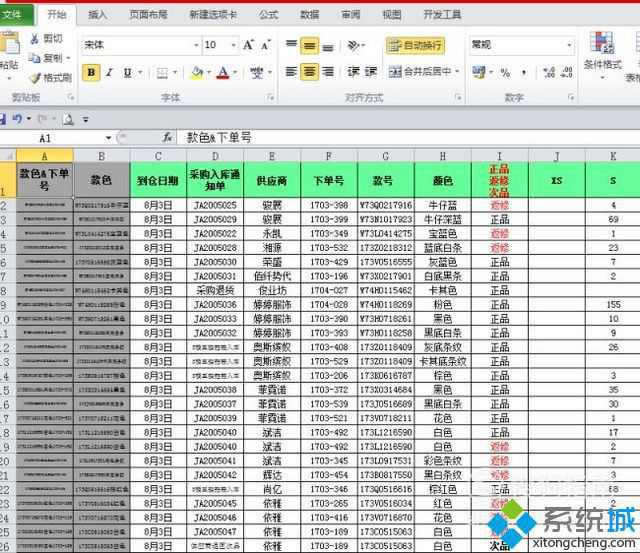
Task: Open the font size 10 dropdown
Action: 233,45
